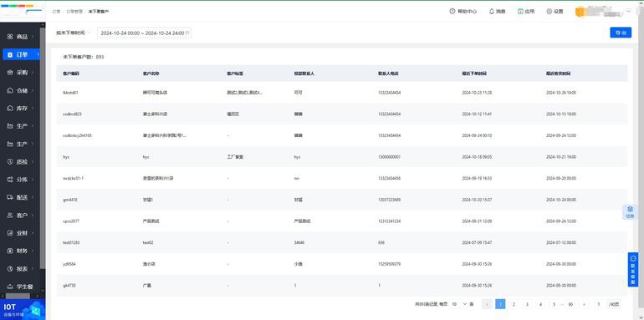Screen dimensions: 644x320
Task: Open the per-page count dropdown showing 10
Action: (459, 304)
